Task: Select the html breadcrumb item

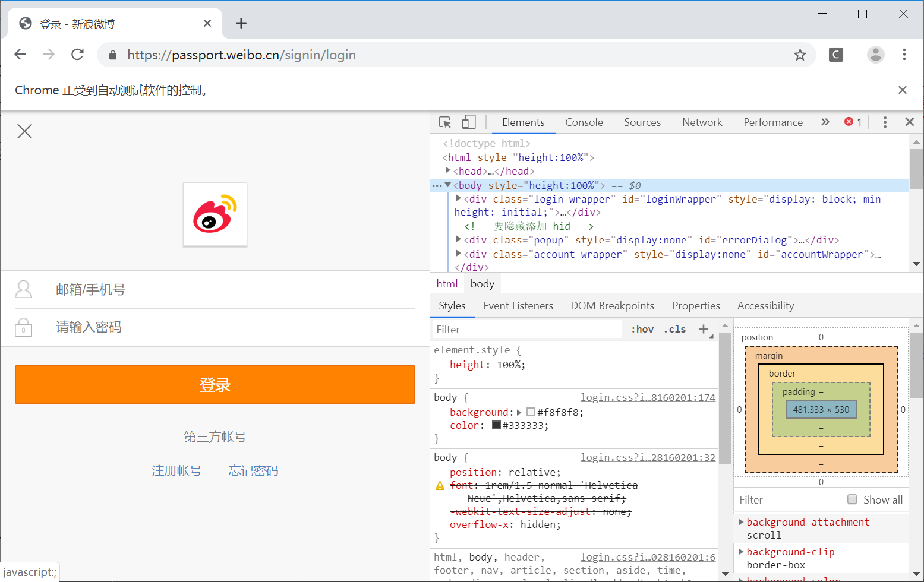Action: click(x=447, y=284)
